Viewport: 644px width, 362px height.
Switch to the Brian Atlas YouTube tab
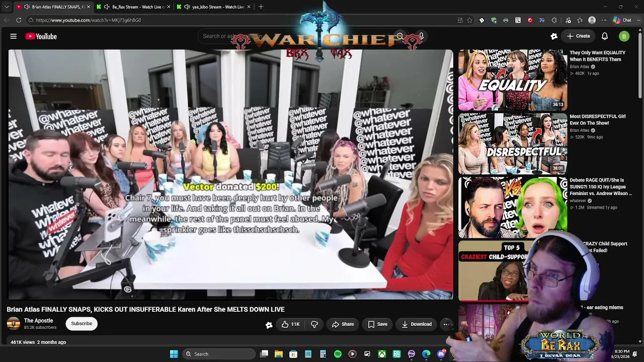tap(53, 7)
